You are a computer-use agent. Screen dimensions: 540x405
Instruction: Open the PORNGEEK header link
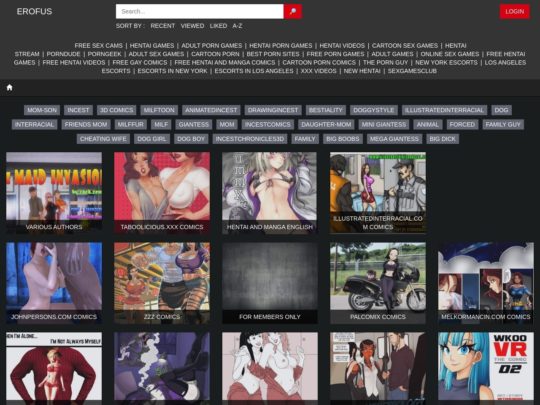click(x=104, y=54)
